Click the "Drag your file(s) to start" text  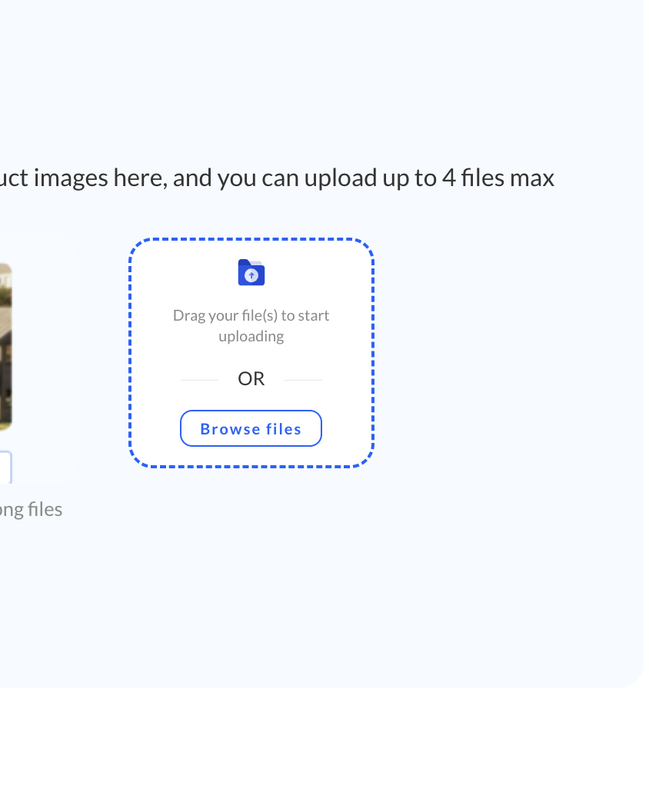click(x=251, y=315)
